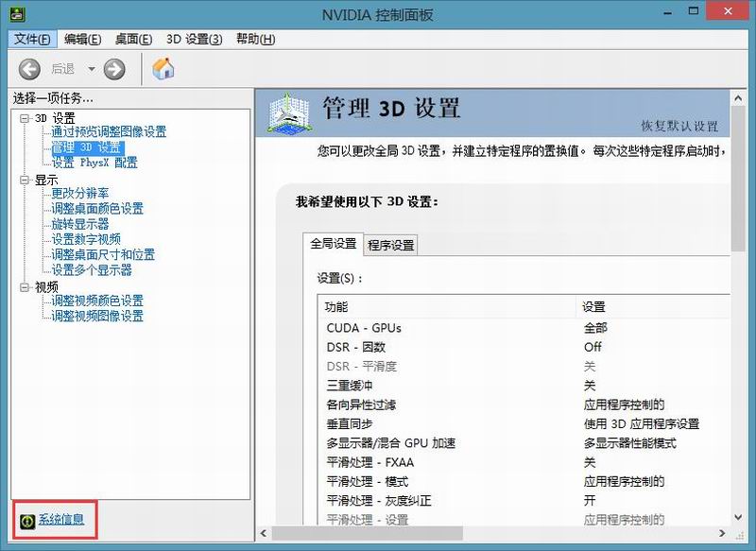
Task: Select 通过预览调整图像设置
Action: pos(109,131)
